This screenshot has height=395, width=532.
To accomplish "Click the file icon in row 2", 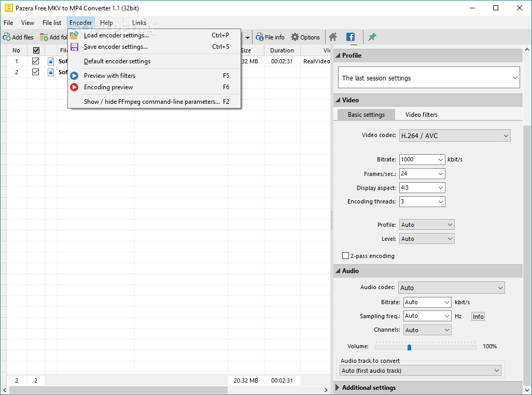I will coord(51,72).
